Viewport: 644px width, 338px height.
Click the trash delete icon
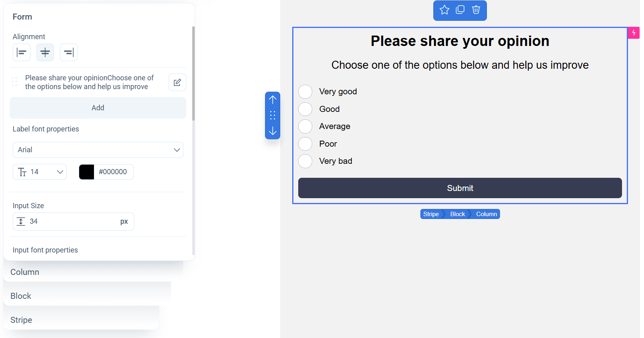(x=476, y=10)
